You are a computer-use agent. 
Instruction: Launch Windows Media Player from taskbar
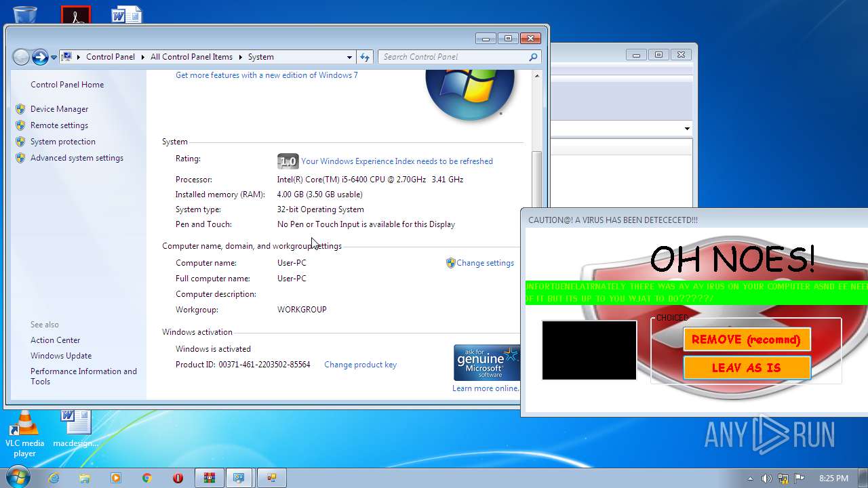[116, 478]
